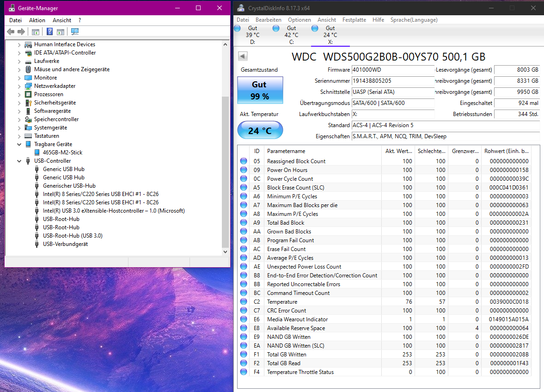This screenshot has width=544, height=392.
Task: Collapse the Tragbare Geräte node
Action: 19,144
